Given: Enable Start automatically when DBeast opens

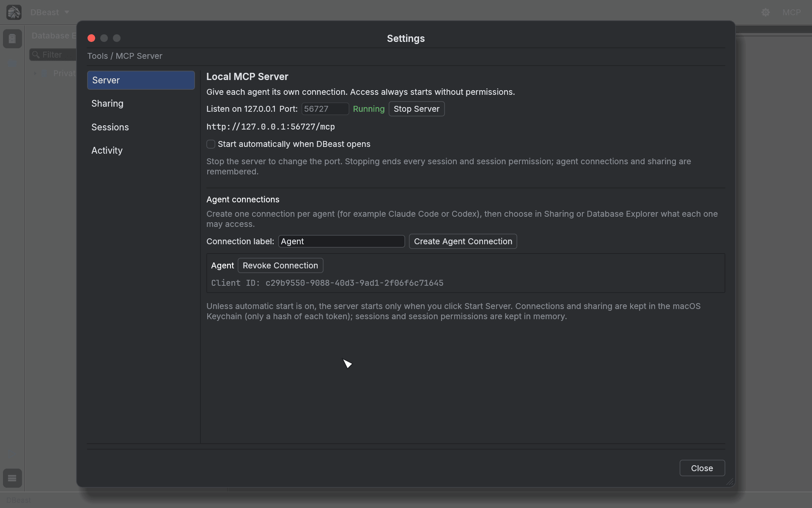Looking at the screenshot, I should point(211,144).
